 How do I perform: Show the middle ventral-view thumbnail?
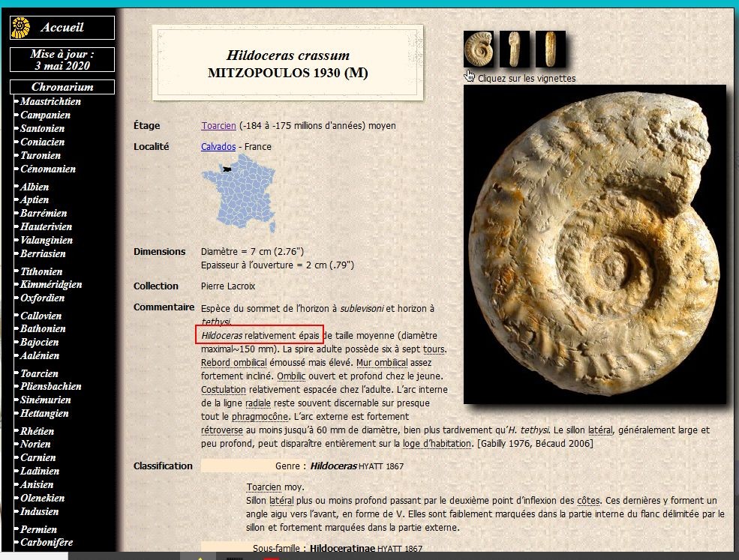tap(514, 49)
